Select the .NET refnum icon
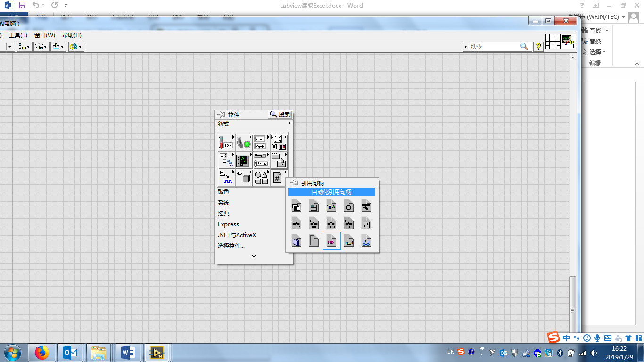The height and width of the screenshot is (362, 644). pyautogui.click(x=348, y=241)
